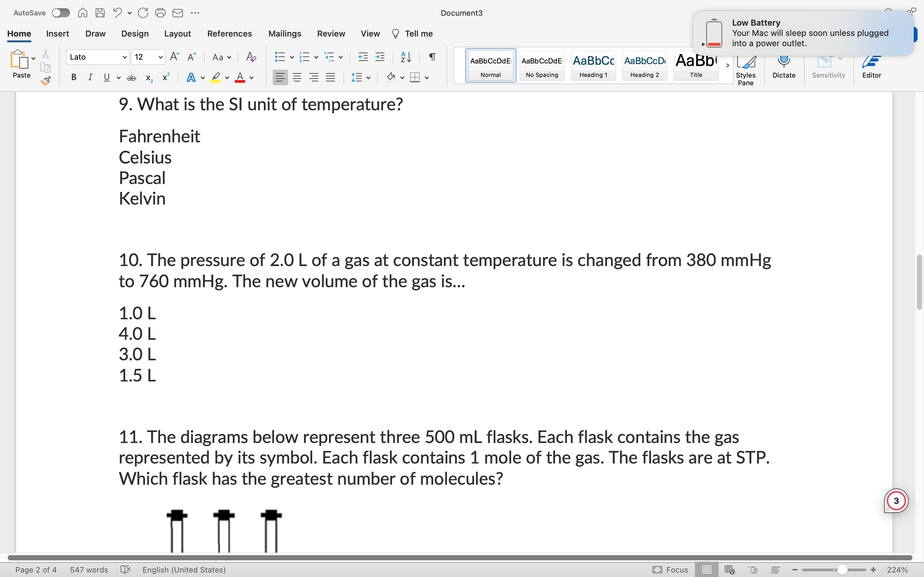
Task: Toggle Bold formatting
Action: (x=74, y=78)
